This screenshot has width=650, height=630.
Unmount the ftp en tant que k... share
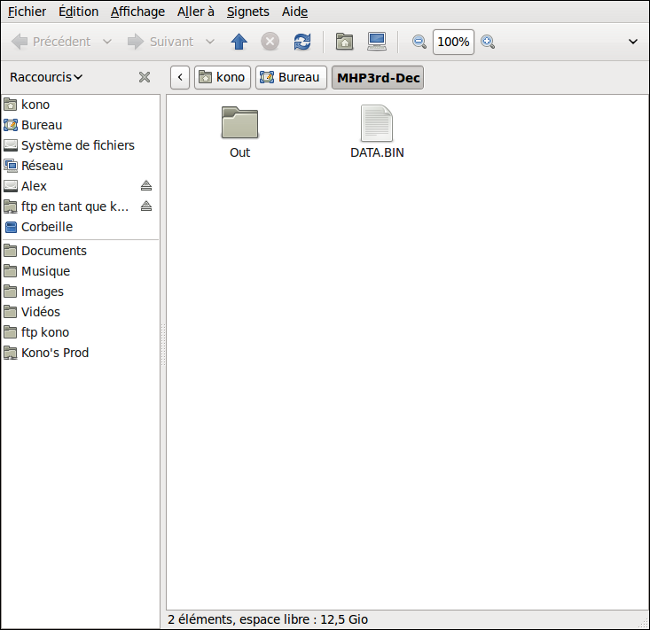pos(146,206)
